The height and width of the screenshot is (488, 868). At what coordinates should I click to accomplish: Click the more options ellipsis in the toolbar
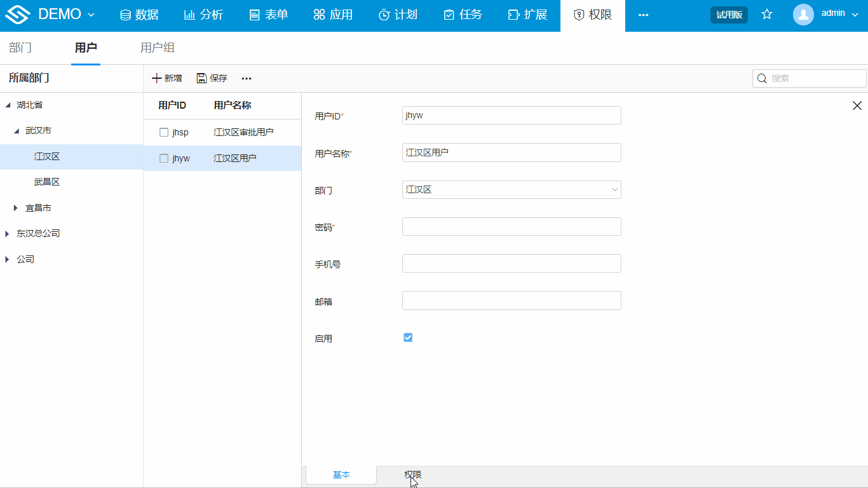click(x=246, y=78)
